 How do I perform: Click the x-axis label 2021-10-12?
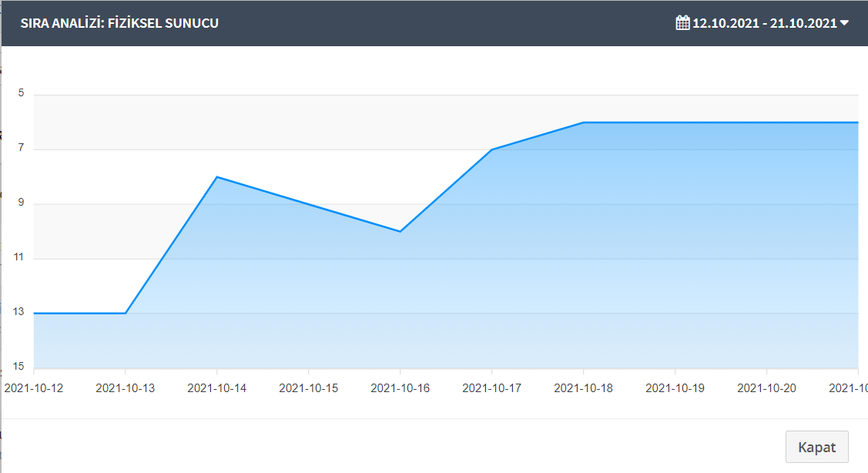[34, 388]
